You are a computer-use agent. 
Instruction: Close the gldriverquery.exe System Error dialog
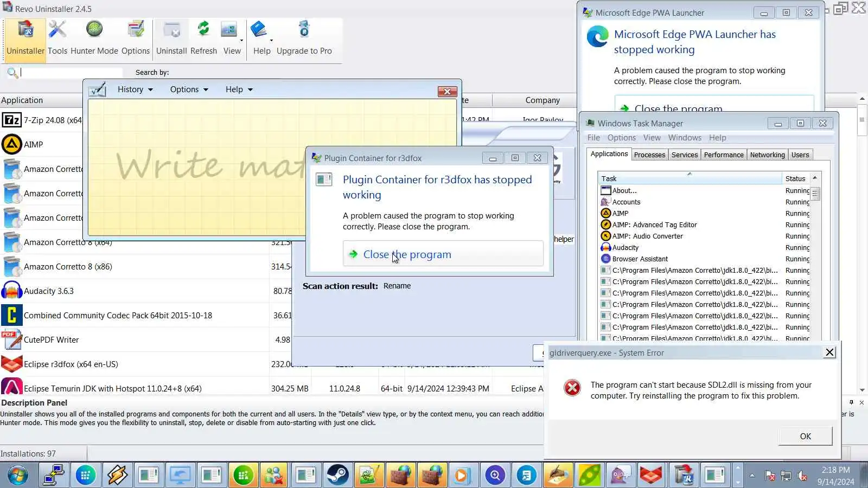[829, 352]
